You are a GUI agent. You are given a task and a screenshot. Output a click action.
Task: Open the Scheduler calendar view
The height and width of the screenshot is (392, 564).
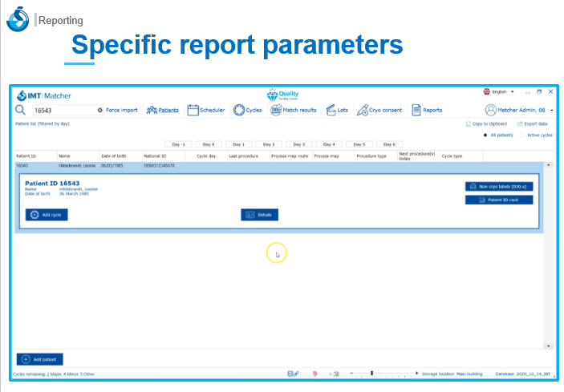(x=205, y=110)
